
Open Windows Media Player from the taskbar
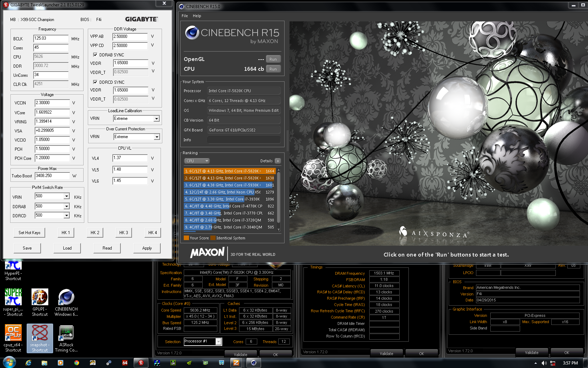[61, 363]
